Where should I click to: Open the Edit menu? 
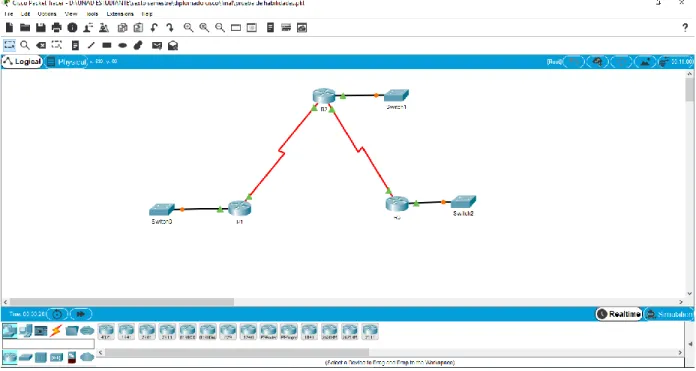click(x=25, y=14)
